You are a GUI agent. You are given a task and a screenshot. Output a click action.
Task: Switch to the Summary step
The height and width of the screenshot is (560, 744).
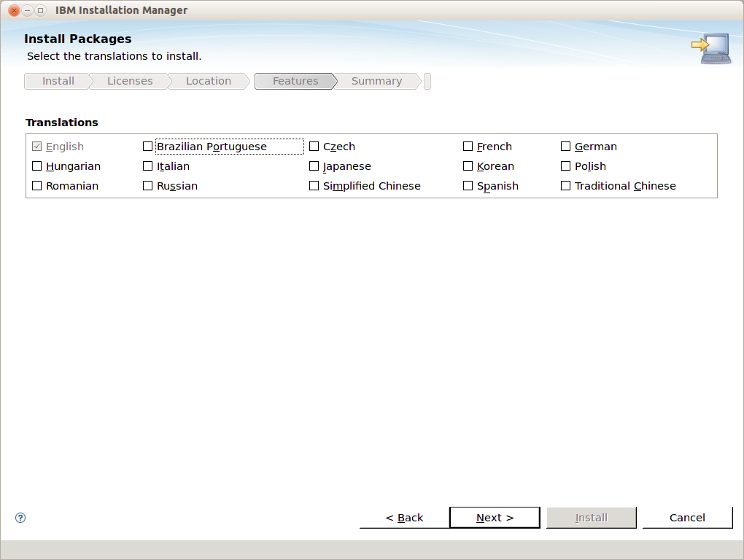(x=376, y=81)
